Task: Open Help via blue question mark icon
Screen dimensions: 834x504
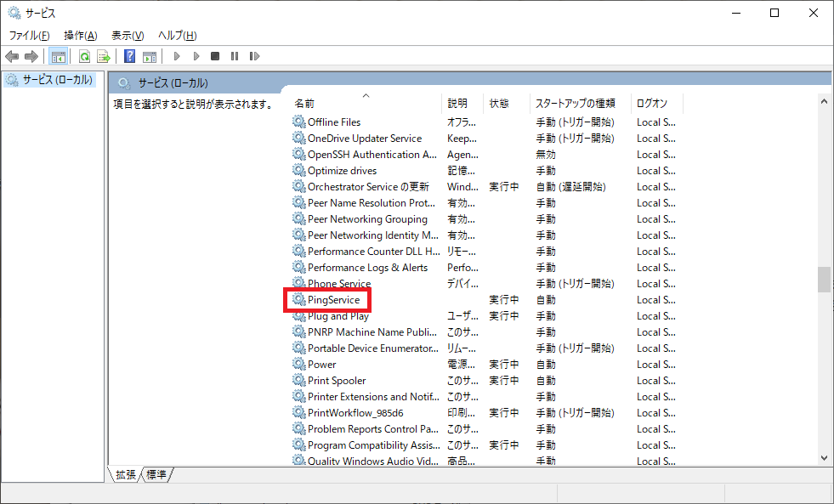Action: coord(129,56)
